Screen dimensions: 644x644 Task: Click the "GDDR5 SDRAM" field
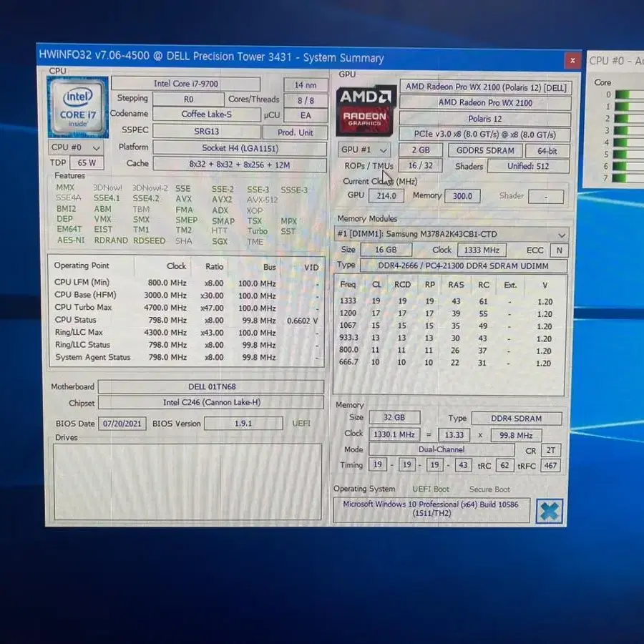[485, 151]
